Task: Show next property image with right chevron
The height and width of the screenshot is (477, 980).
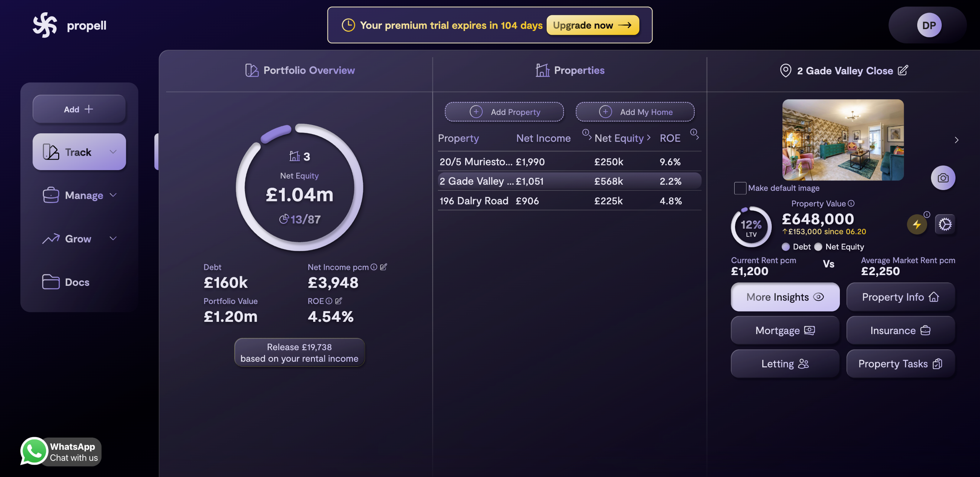Action: pyautogui.click(x=956, y=140)
